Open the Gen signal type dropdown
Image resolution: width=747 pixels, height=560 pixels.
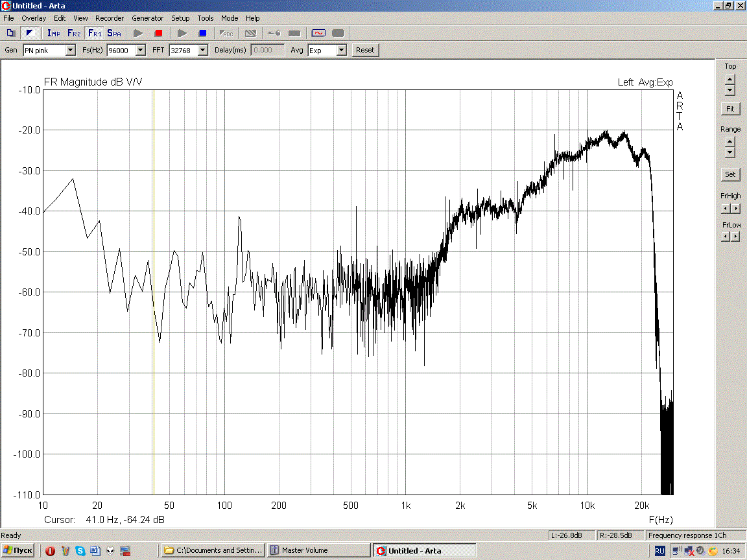point(71,50)
